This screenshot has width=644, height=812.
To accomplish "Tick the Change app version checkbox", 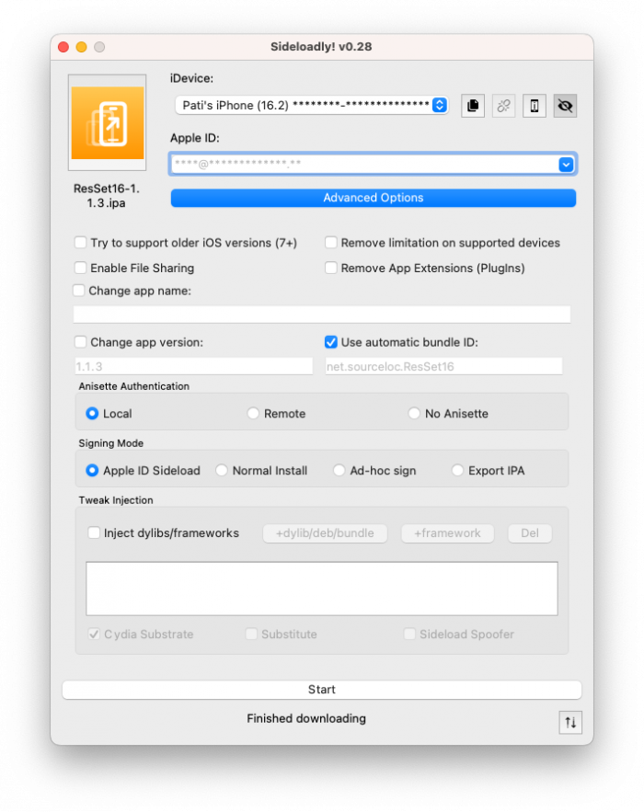I will (x=80, y=342).
